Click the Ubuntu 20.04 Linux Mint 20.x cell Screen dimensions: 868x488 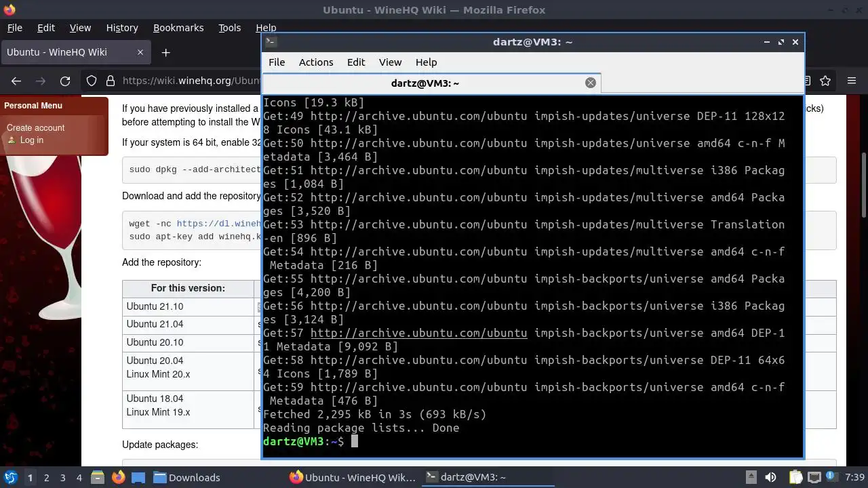click(x=188, y=371)
